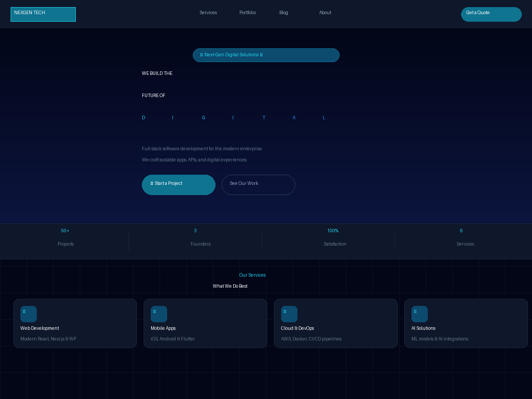Open the Services nav link

(208, 13)
